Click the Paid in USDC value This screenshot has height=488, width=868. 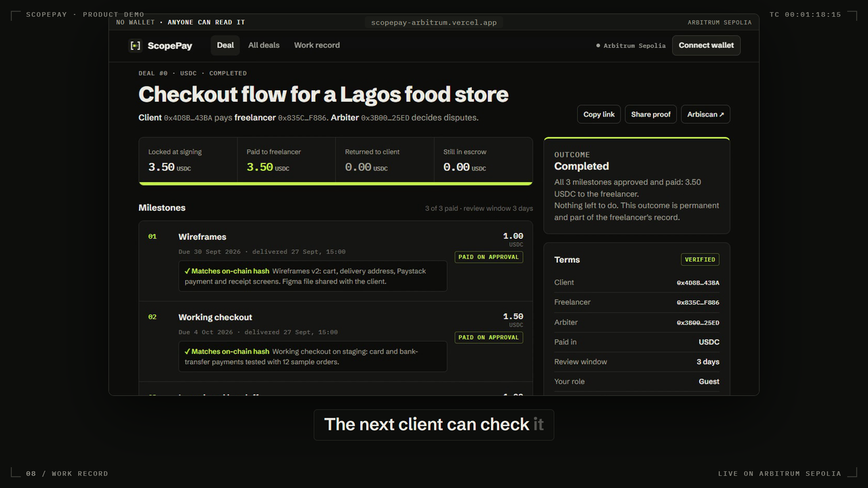[x=709, y=342]
